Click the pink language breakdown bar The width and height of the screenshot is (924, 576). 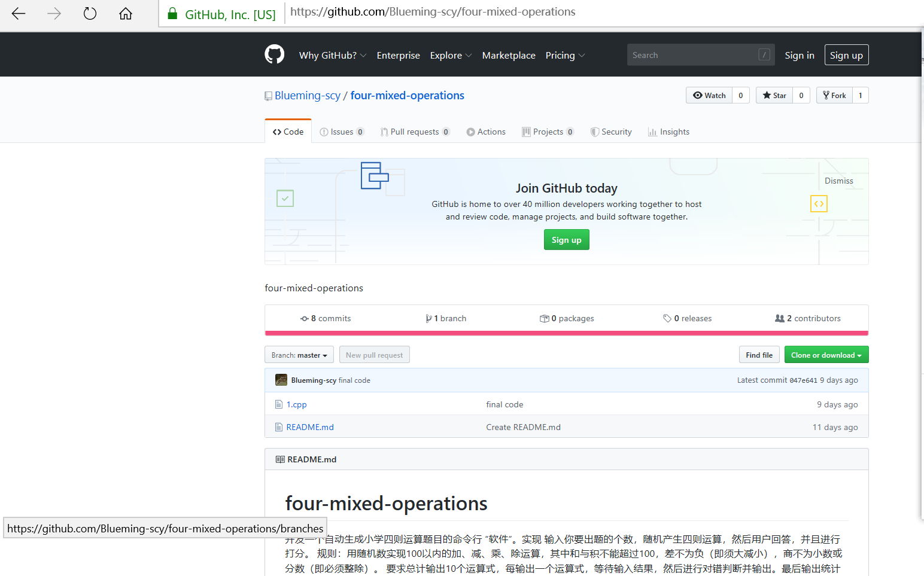(x=567, y=333)
